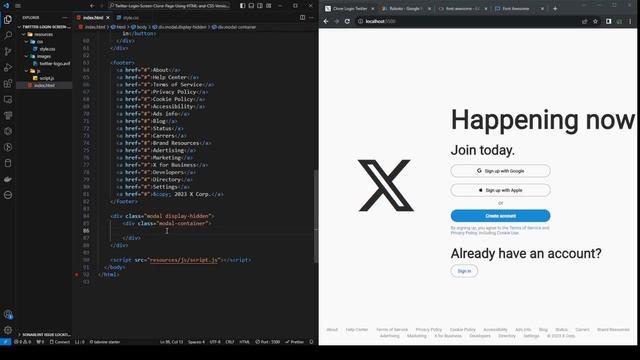This screenshot has height=360, width=640.
Task: Click Sign up with Apple button
Action: coord(500,190)
